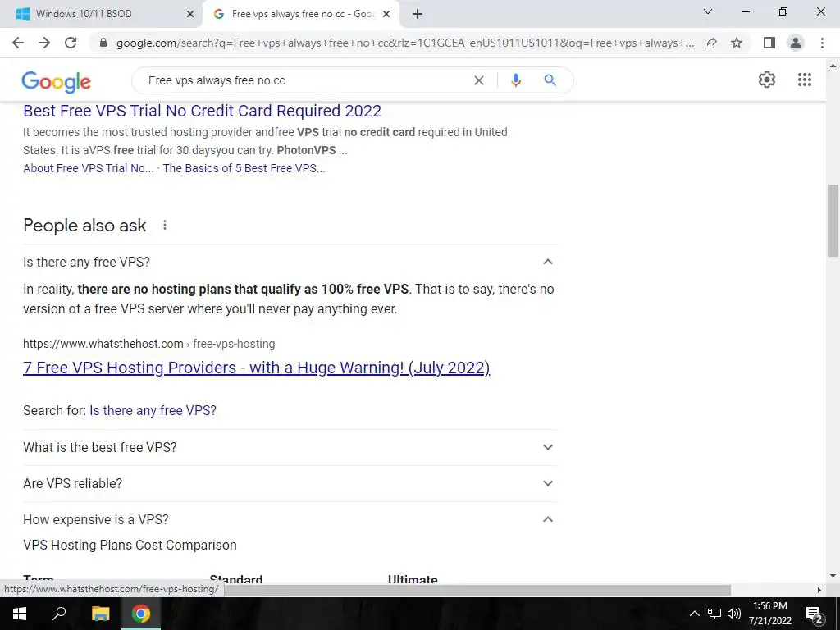840x630 pixels.
Task: Click the browser address bar URL
Action: tap(405, 43)
